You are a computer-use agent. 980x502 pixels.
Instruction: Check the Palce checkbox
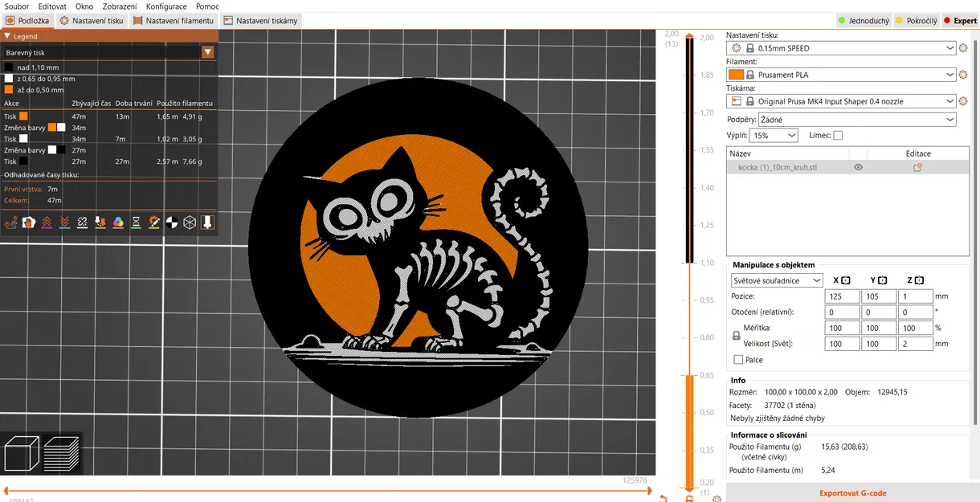point(738,360)
